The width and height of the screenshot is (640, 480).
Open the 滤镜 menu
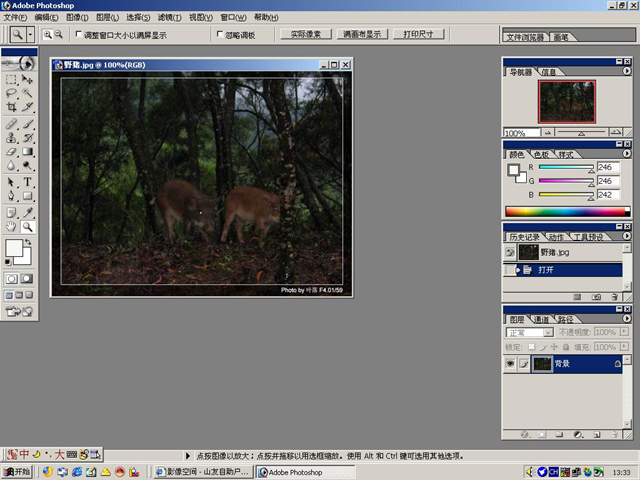(x=169, y=18)
